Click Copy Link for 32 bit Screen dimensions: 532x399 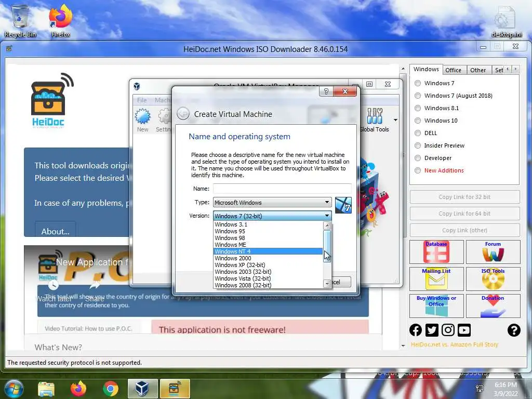pyautogui.click(x=464, y=197)
